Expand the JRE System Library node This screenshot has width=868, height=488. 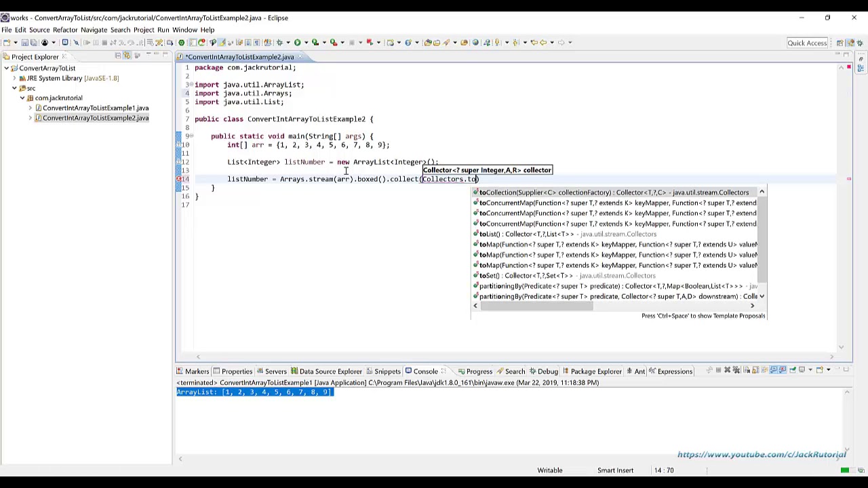14,78
